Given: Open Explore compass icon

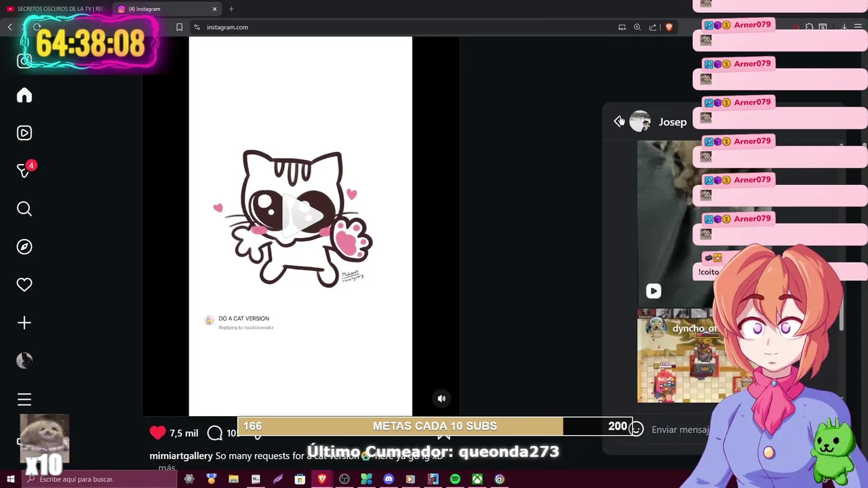Looking at the screenshot, I should 24,247.
